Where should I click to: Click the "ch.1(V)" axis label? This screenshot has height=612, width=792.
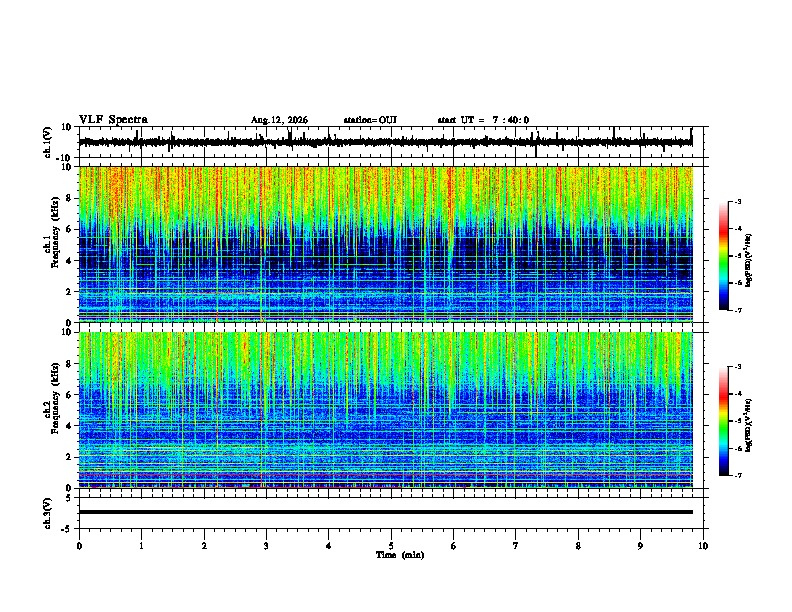point(48,142)
